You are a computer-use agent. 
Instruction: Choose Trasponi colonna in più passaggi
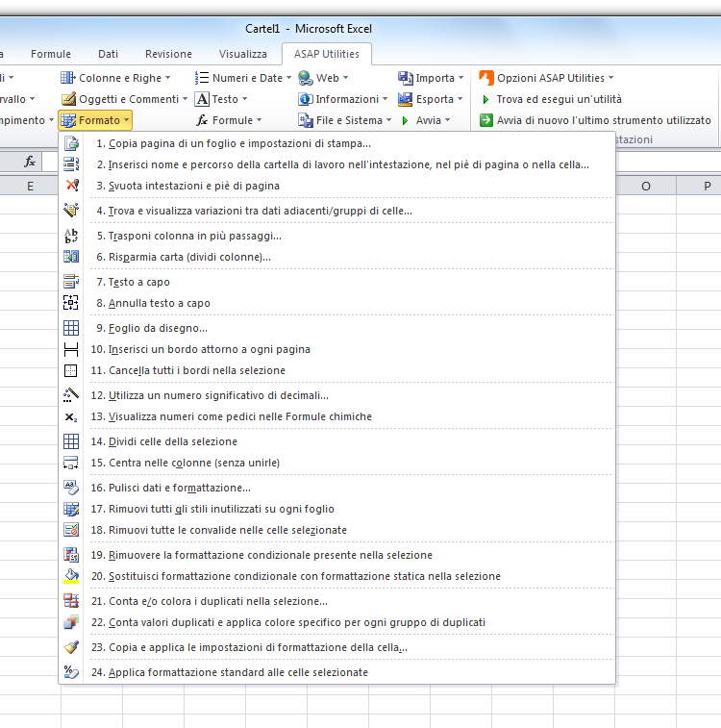coord(337,236)
